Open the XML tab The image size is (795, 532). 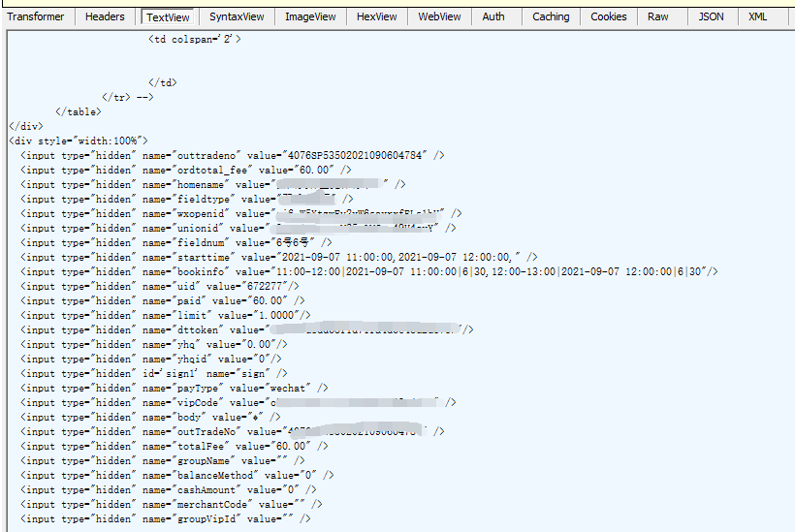[x=757, y=16]
